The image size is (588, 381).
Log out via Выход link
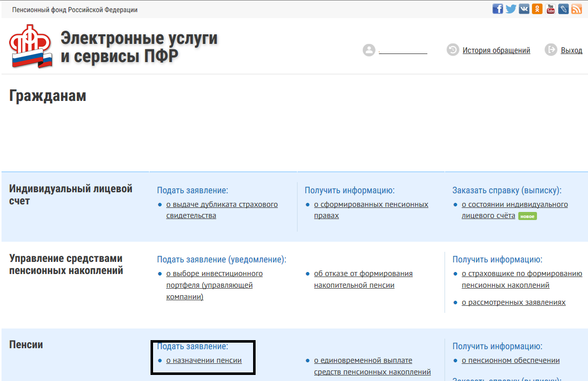571,50
